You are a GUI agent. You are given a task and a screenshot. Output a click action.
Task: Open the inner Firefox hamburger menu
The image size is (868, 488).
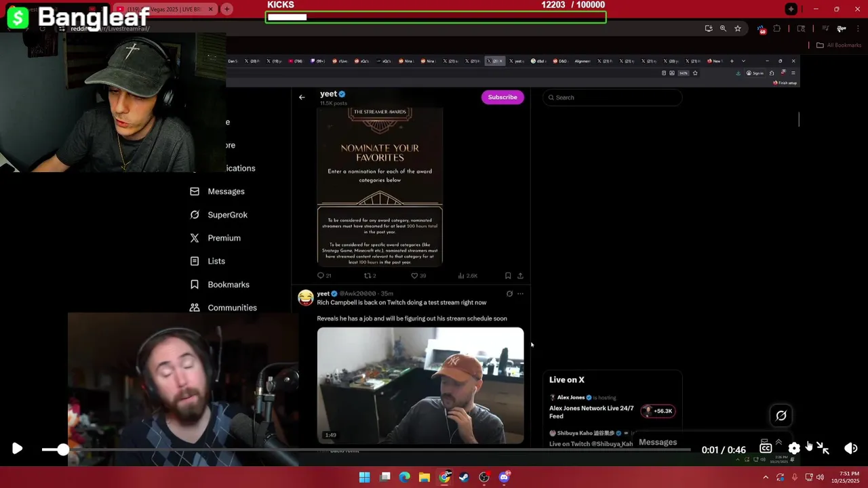tap(793, 73)
